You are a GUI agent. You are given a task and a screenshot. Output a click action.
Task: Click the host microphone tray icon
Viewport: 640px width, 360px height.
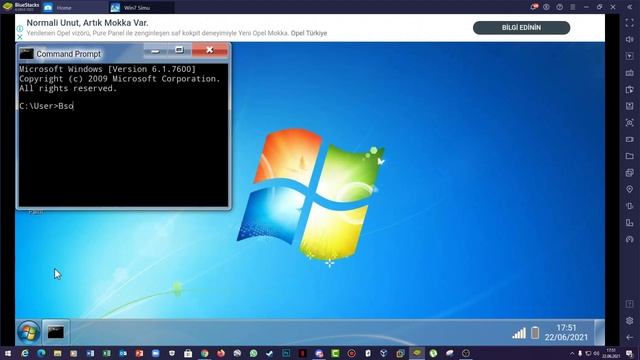(x=580, y=353)
